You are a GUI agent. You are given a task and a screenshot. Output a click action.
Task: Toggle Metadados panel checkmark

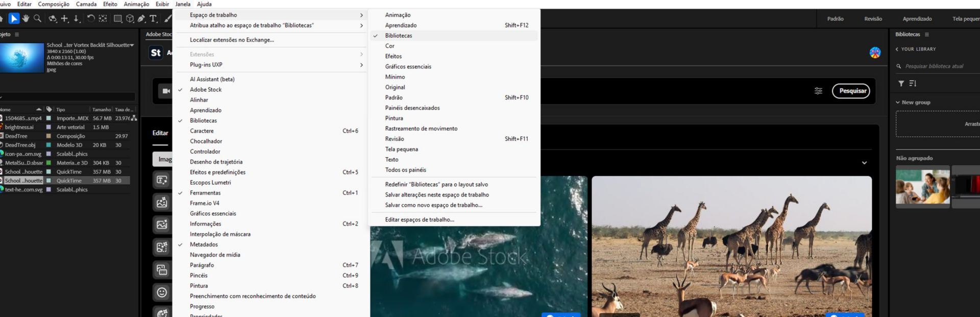tap(271, 245)
